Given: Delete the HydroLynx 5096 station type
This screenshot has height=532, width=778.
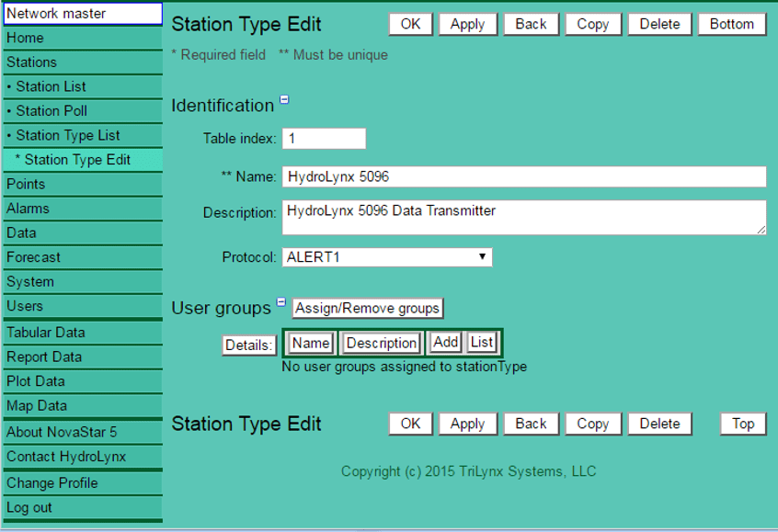Looking at the screenshot, I should [x=659, y=24].
